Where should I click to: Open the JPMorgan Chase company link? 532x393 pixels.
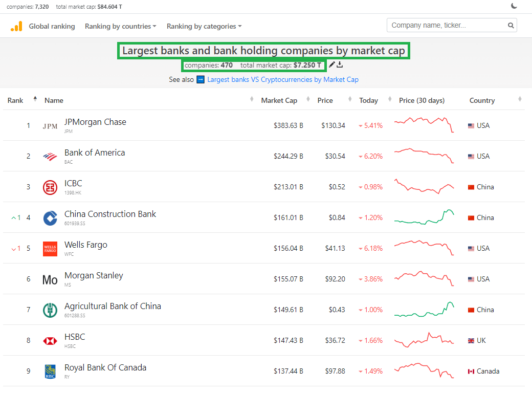(95, 122)
